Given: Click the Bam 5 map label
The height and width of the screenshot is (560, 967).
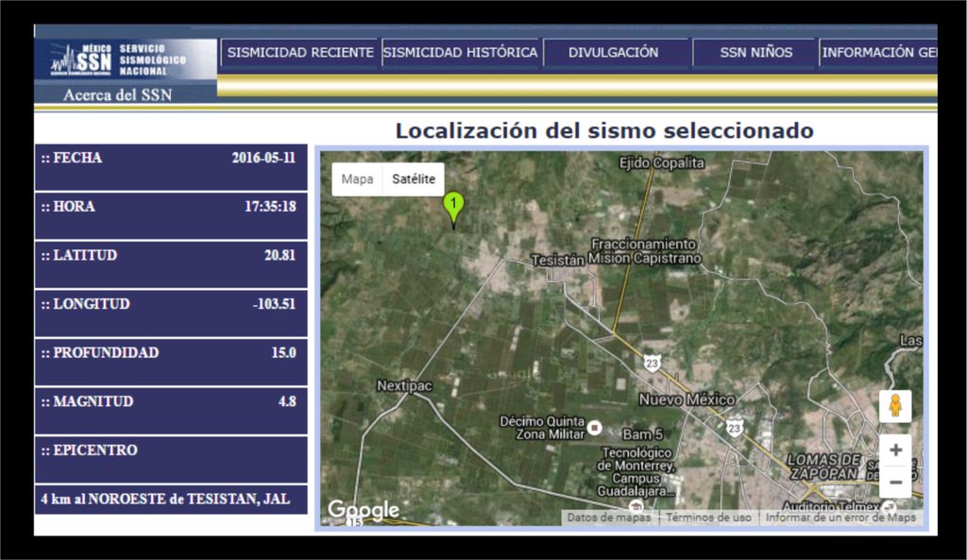Looking at the screenshot, I should click(642, 434).
